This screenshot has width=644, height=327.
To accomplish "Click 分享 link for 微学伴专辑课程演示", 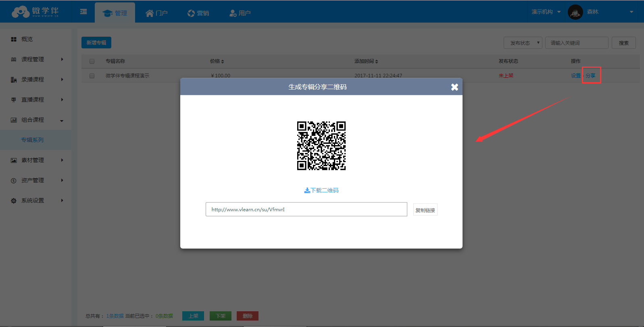I will (590, 76).
